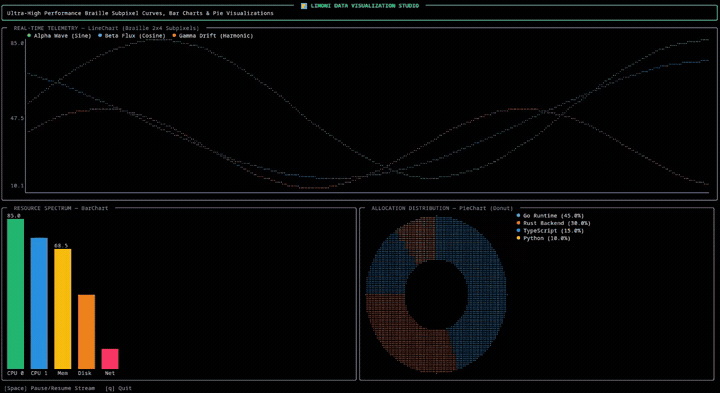Click 'ALLOCATION DISTRIBUTION — PieChart (Donut)' title

pos(442,208)
